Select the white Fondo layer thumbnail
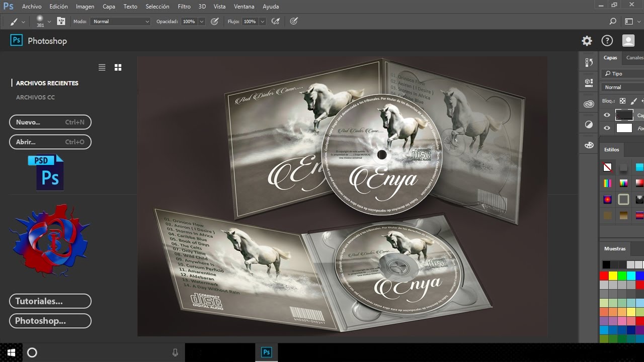 point(624,128)
